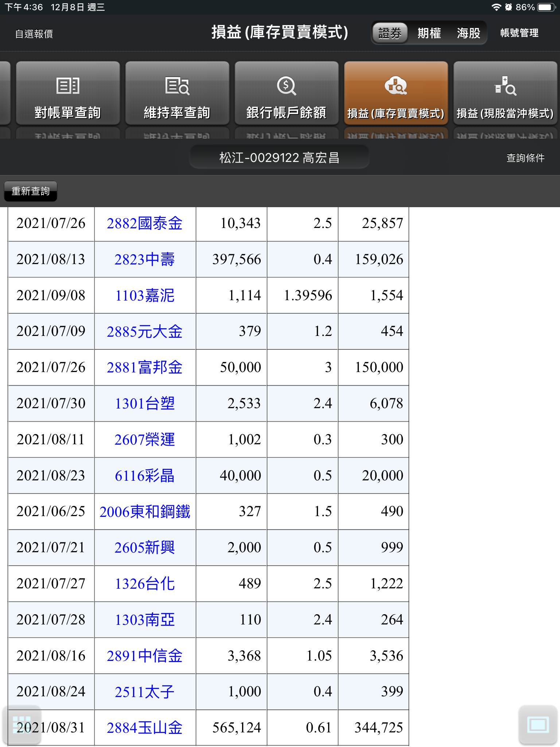The image size is (560, 747).
Task: Select the 損益 (現股當沖模式) icon
Action: coord(505,93)
